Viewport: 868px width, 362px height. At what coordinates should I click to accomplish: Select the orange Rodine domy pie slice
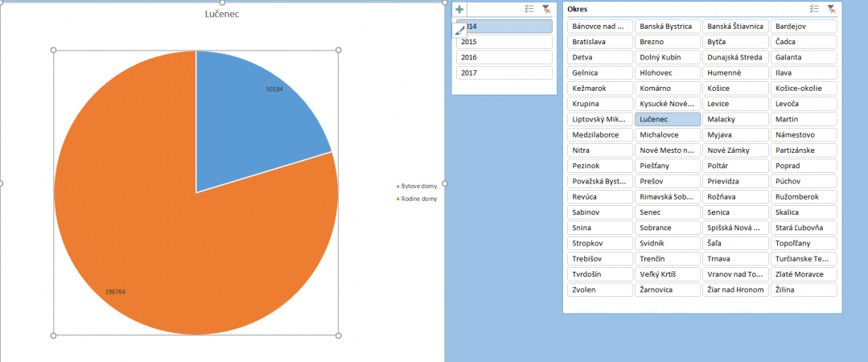(x=166, y=221)
